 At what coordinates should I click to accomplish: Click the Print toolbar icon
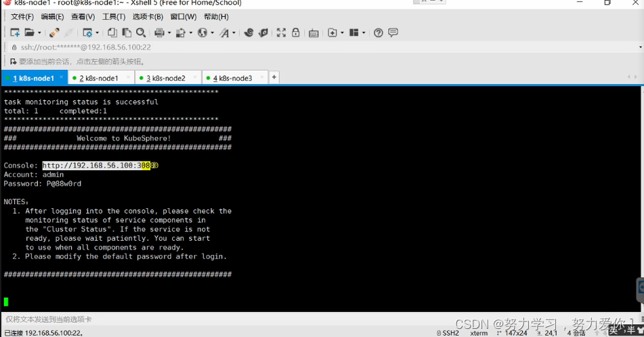pos(159,33)
